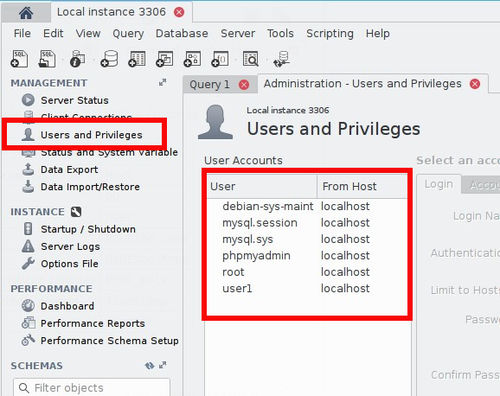Open the schema inspector info icon
Viewport: 500px width, 396px height.
pos(77,59)
